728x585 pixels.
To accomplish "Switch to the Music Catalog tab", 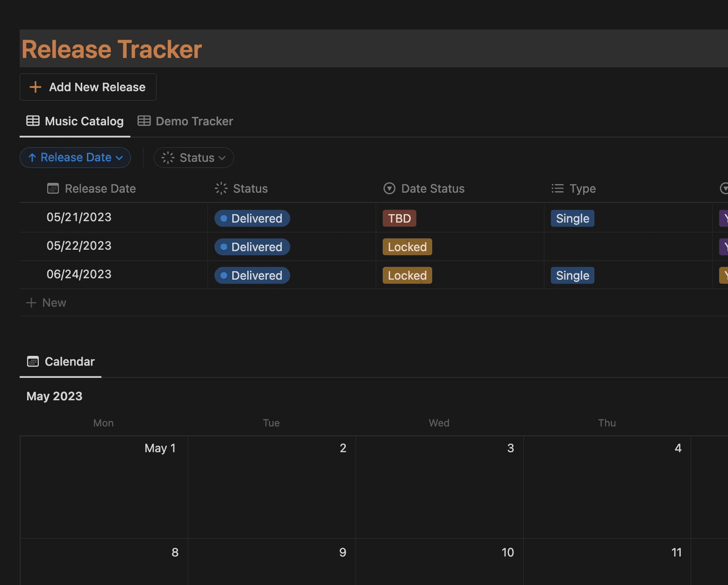I will pyautogui.click(x=75, y=121).
